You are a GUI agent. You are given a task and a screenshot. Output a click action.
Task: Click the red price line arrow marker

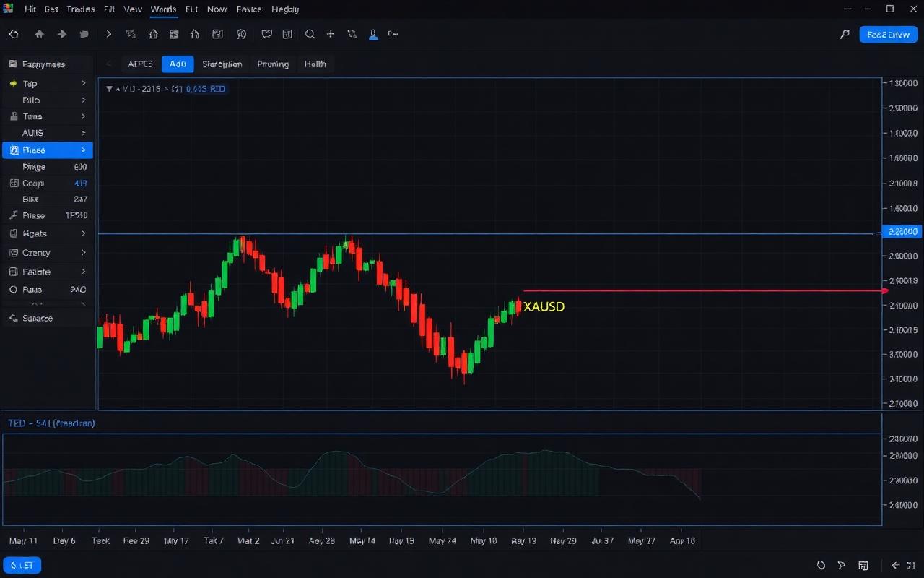(885, 290)
